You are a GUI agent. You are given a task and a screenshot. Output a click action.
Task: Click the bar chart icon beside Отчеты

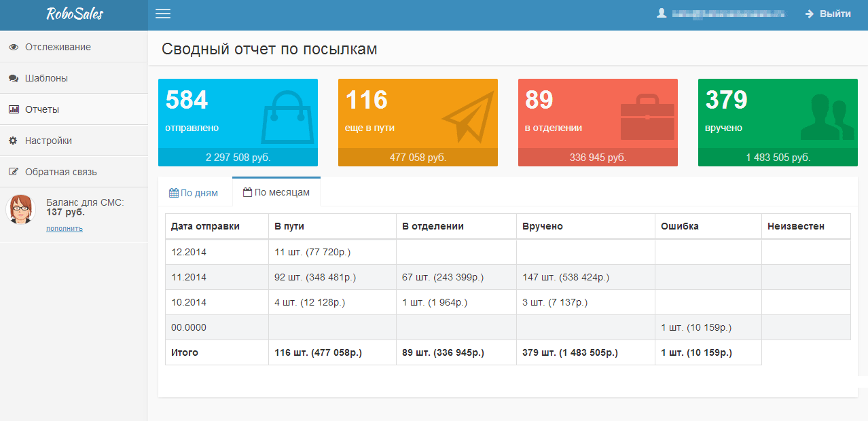[14, 110]
